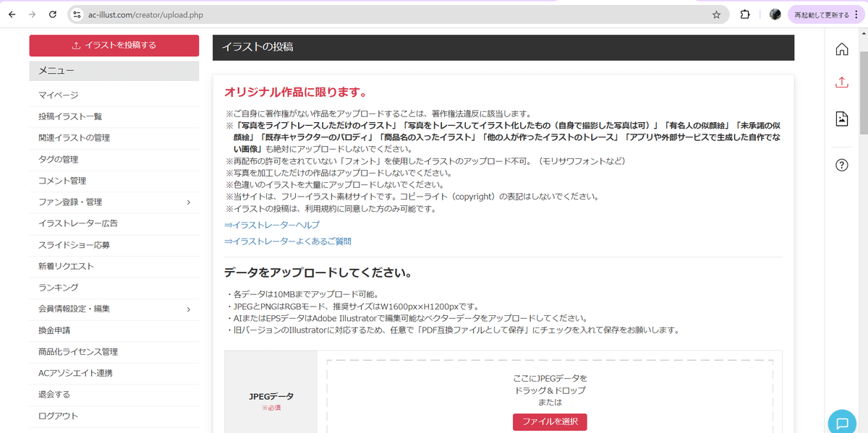This screenshot has height=433, width=868.
Task: Click ログアウト in the menu
Action: pyautogui.click(x=114, y=416)
